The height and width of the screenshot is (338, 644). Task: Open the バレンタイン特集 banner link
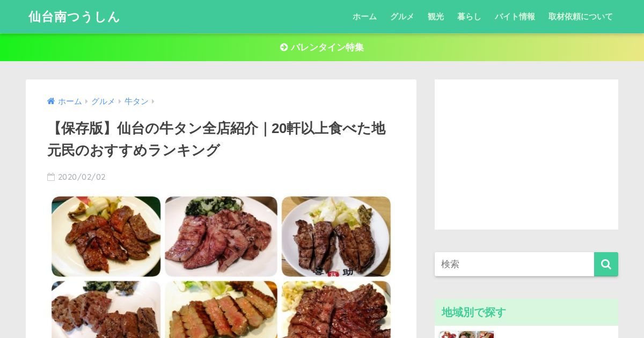(322, 47)
